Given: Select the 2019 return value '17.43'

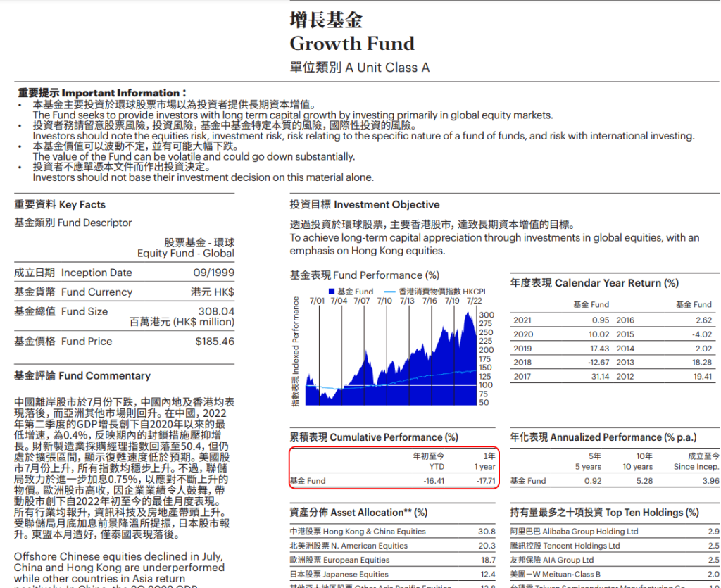Looking at the screenshot, I should pyautogui.click(x=600, y=349).
